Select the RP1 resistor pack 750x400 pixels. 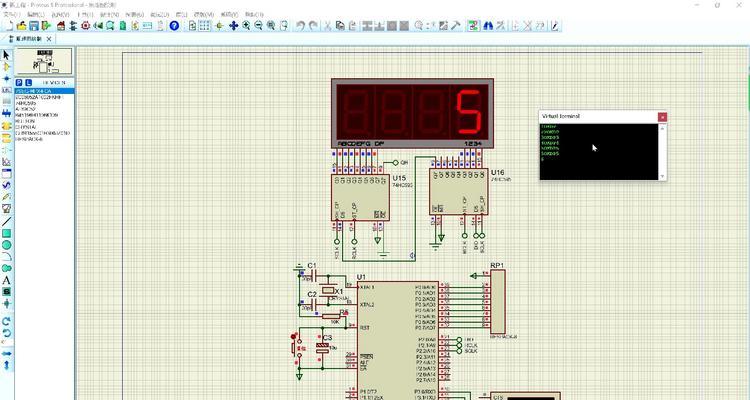497,301
